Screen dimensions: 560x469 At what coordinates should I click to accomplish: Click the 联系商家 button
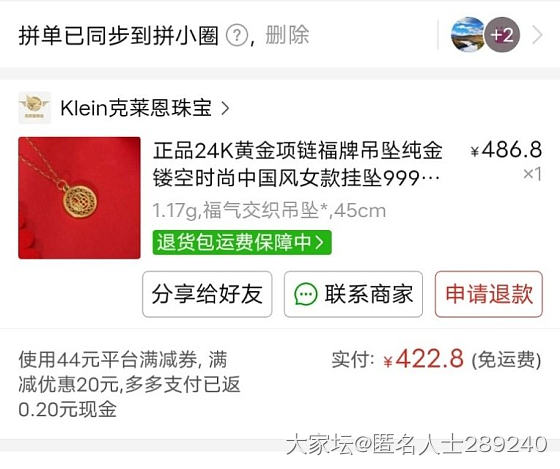[353, 294]
